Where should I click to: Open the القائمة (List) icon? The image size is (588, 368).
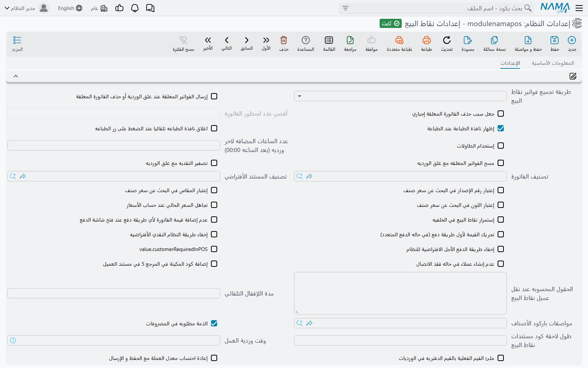pyautogui.click(x=329, y=40)
